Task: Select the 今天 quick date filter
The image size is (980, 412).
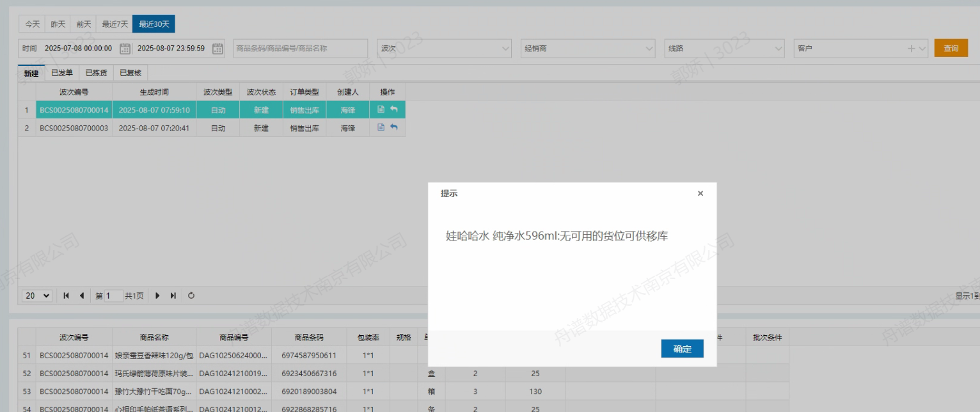Action: point(32,24)
